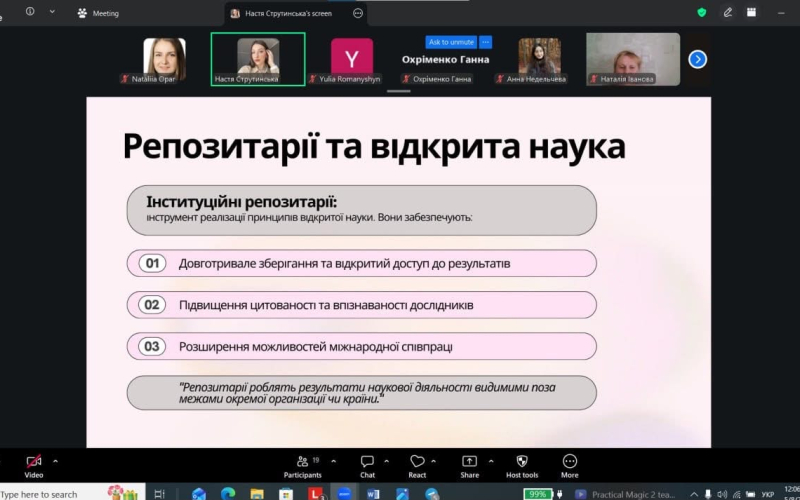The image size is (800, 500).
Task: Open the microphone tray icon
Action: coord(708,494)
